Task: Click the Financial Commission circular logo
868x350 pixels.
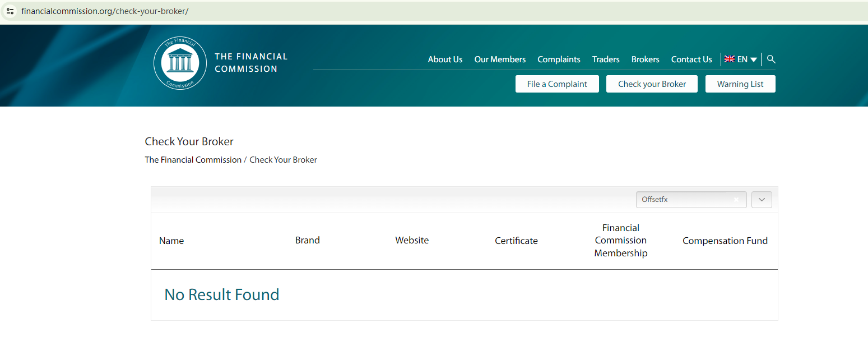Action: (x=176, y=63)
